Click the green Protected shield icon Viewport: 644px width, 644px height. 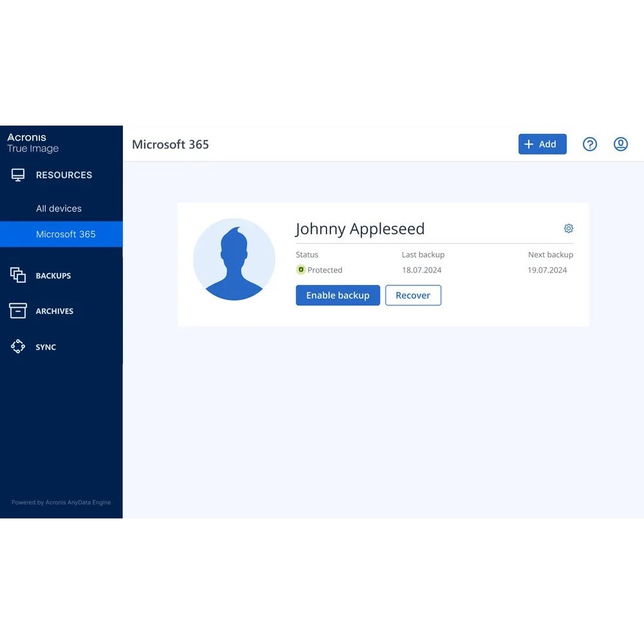[300, 270]
